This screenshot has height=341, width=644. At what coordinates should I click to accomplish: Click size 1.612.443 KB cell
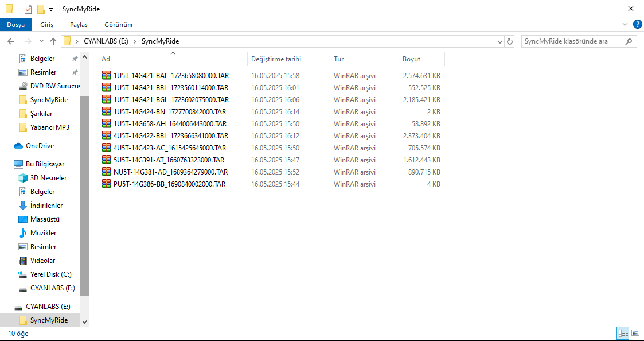pos(421,160)
